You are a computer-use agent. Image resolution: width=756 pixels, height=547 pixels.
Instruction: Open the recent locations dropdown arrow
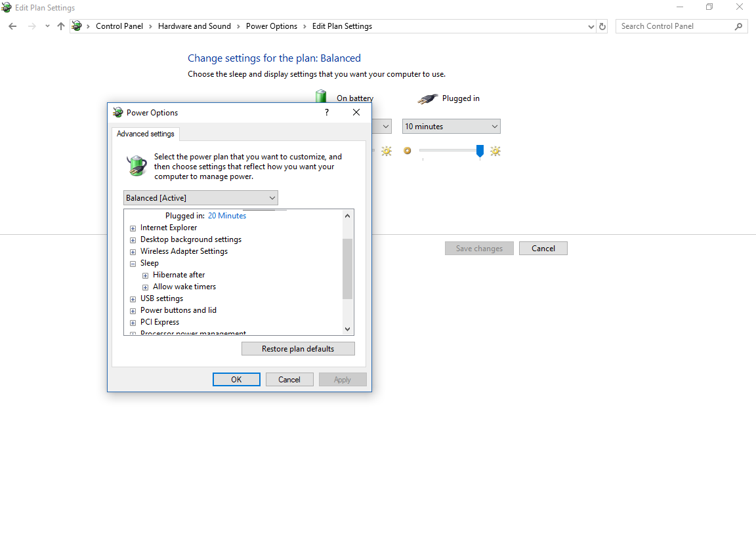click(47, 26)
